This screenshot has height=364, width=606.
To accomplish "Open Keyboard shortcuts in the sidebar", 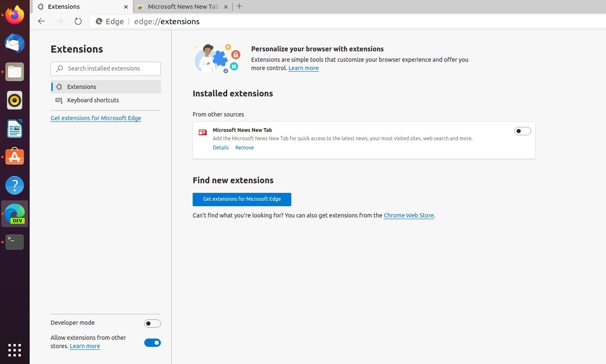I will pos(106,100).
